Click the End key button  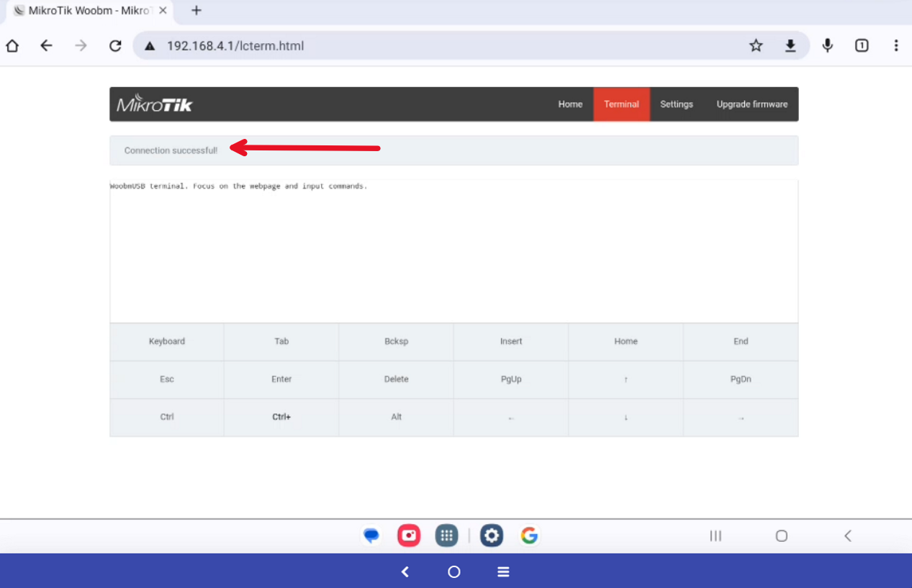(741, 342)
